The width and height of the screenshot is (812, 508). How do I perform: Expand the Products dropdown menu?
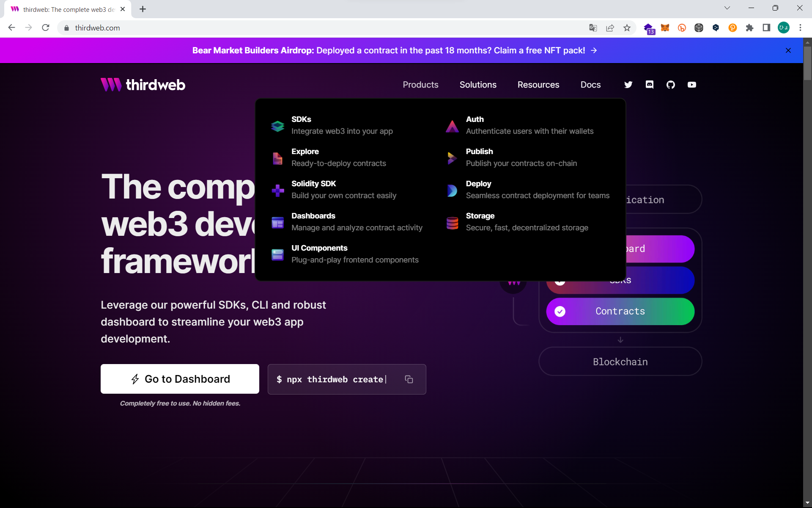pos(420,85)
